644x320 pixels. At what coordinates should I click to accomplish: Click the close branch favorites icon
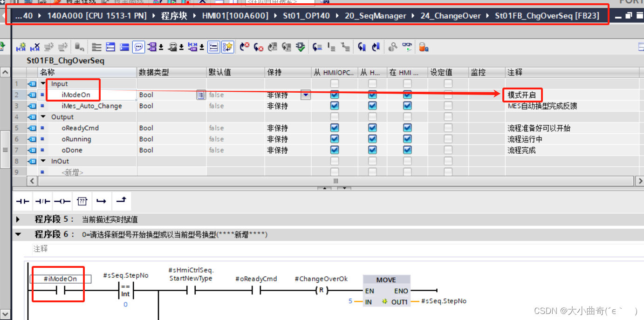[x=121, y=201]
